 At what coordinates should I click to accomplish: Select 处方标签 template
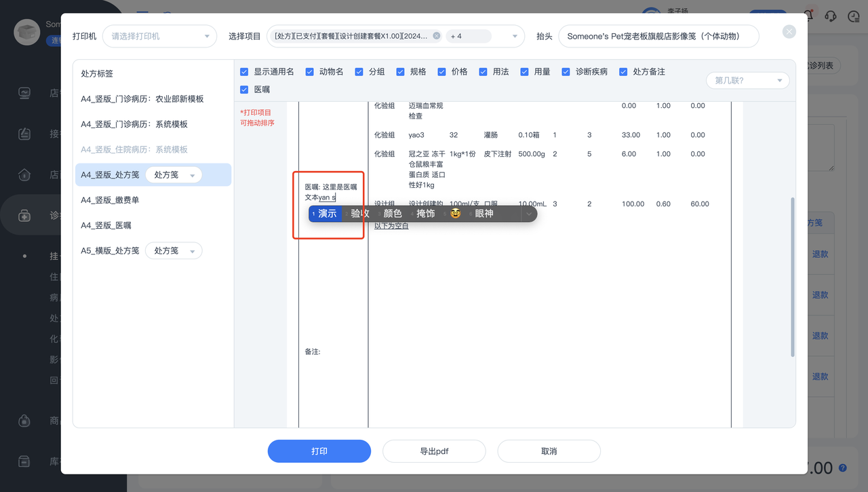(x=97, y=73)
